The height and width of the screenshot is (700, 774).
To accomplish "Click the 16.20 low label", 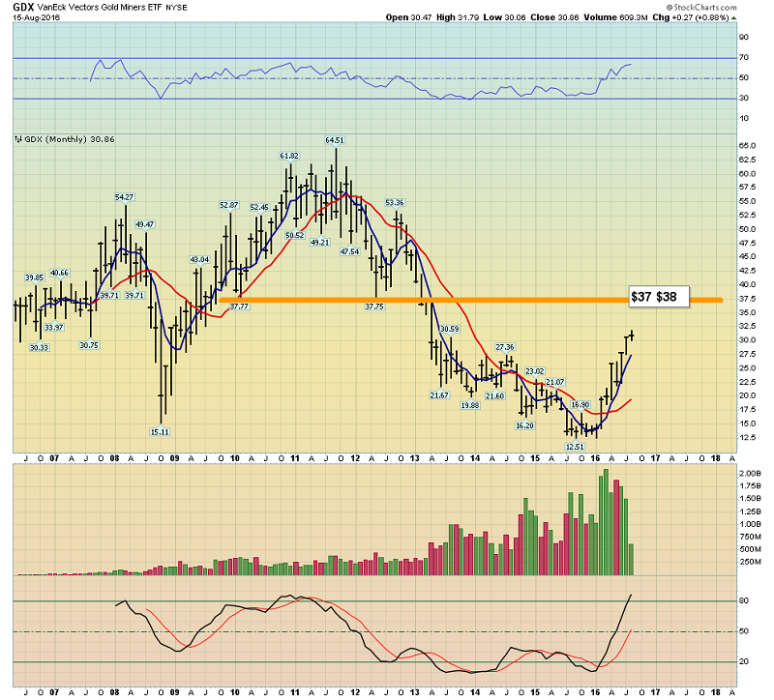I will coord(524,425).
